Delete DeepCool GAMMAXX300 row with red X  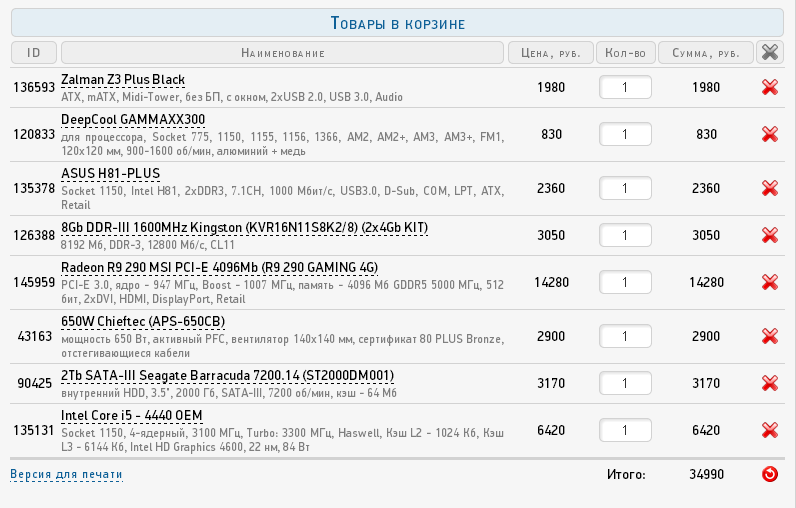tap(770, 134)
